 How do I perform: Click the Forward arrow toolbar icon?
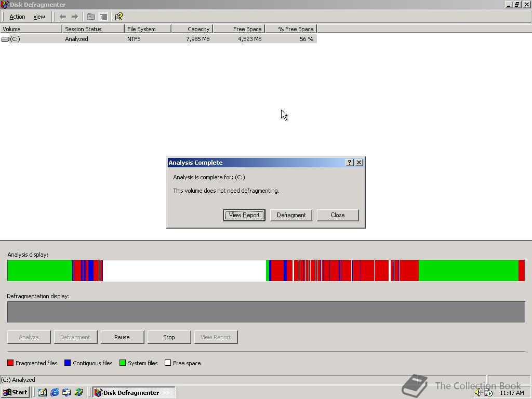tap(75, 17)
